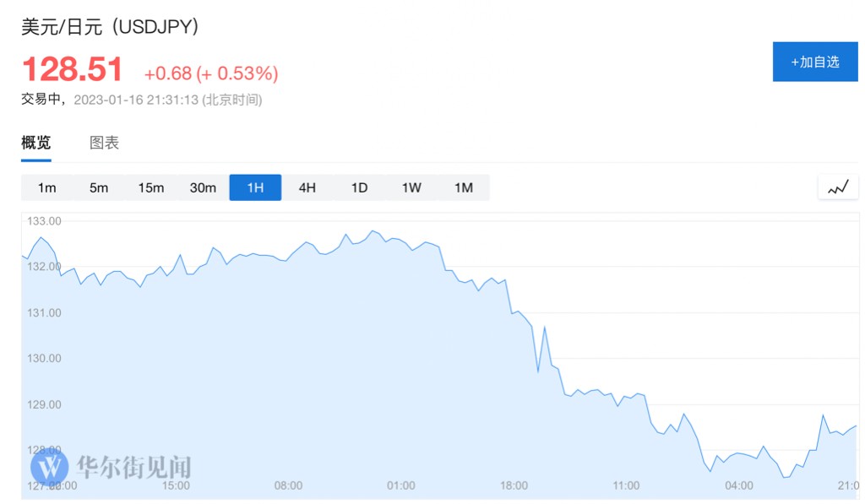Switch to the 概览 overview tab
Image resolution: width=865 pixels, height=504 pixels.
[36, 143]
